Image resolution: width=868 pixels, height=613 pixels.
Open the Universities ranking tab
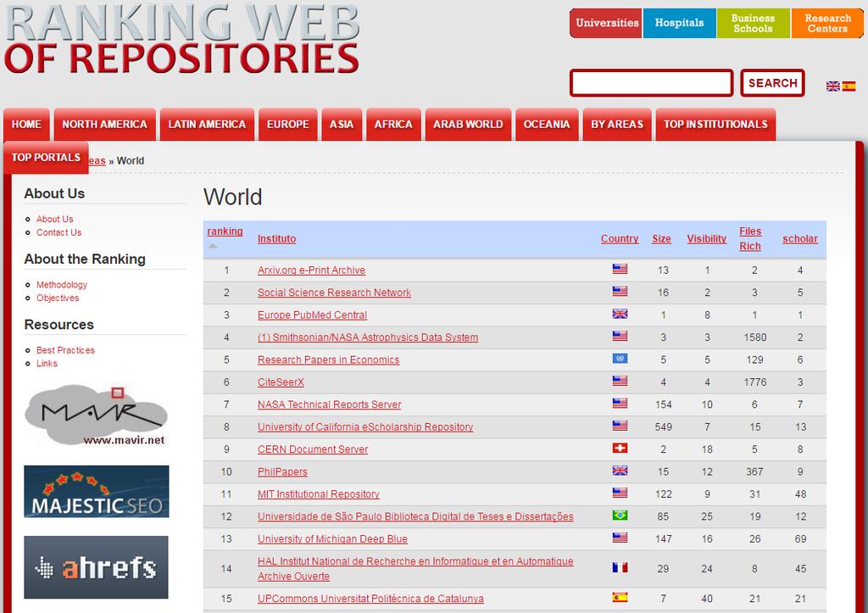click(x=607, y=23)
